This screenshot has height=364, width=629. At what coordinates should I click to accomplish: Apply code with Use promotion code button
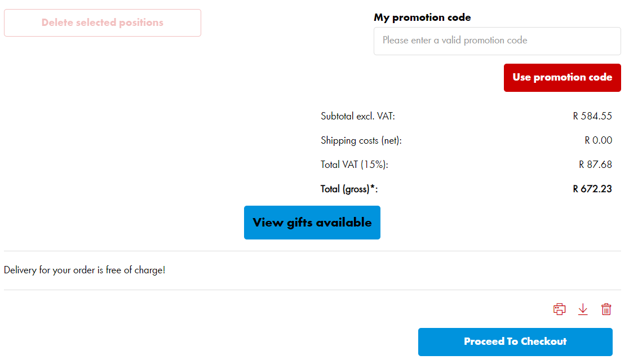click(x=562, y=77)
